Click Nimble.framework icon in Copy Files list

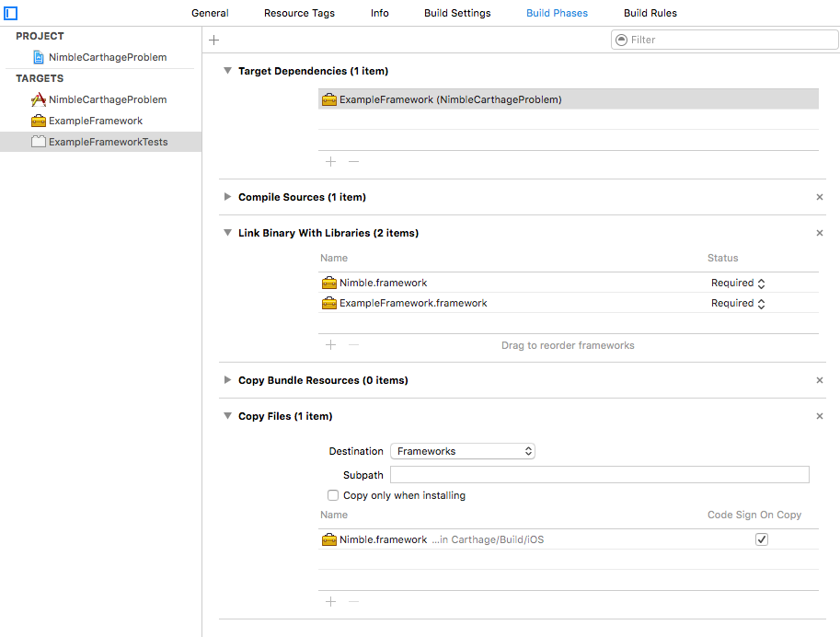pyautogui.click(x=329, y=539)
